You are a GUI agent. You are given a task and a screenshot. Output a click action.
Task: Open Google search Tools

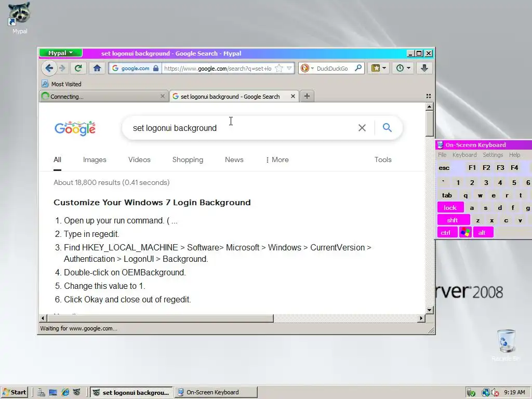coord(383,159)
